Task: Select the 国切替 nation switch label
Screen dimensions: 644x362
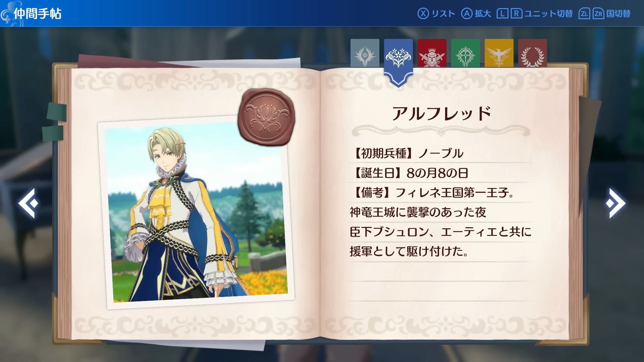Action: (x=619, y=13)
